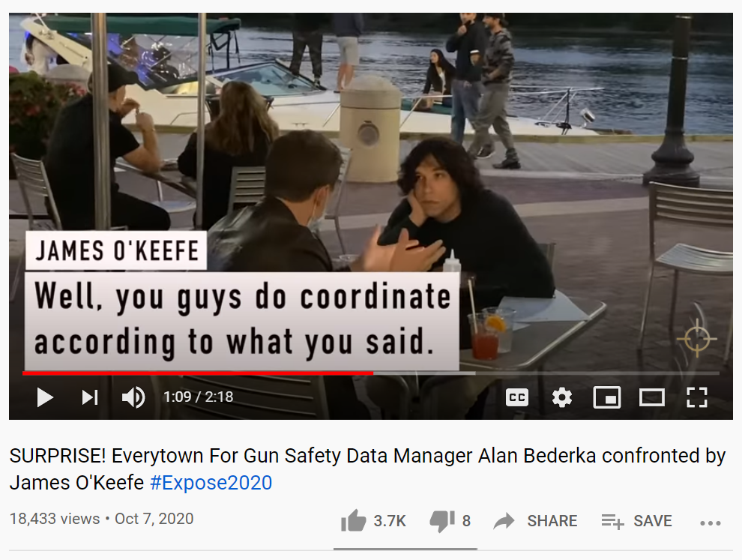Skip to the next video
This screenshot has width=742, height=560.
[90, 397]
